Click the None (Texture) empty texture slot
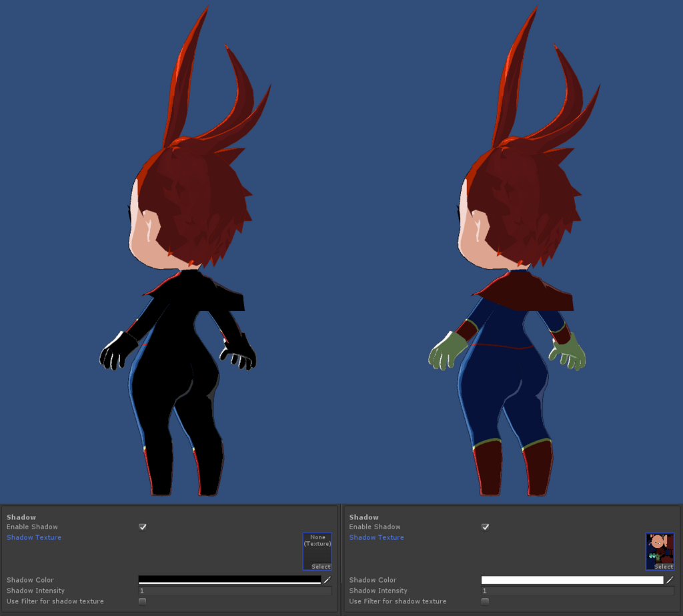The image size is (683, 616). 317,551
